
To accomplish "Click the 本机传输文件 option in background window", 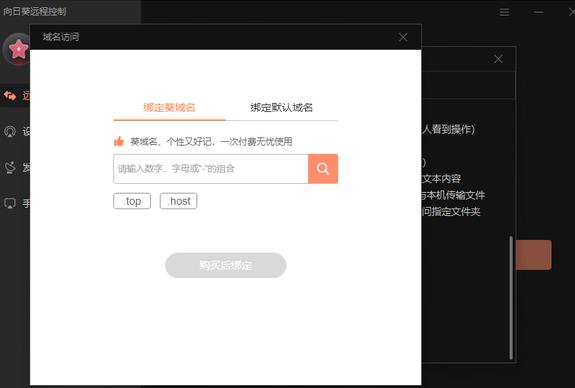I will click(x=455, y=195).
